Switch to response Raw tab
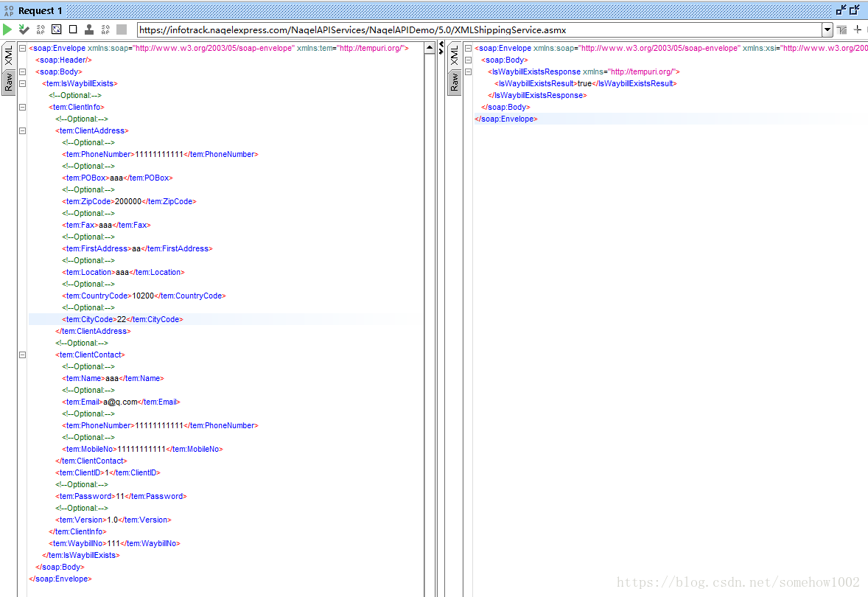The width and height of the screenshot is (868, 597). tap(454, 83)
